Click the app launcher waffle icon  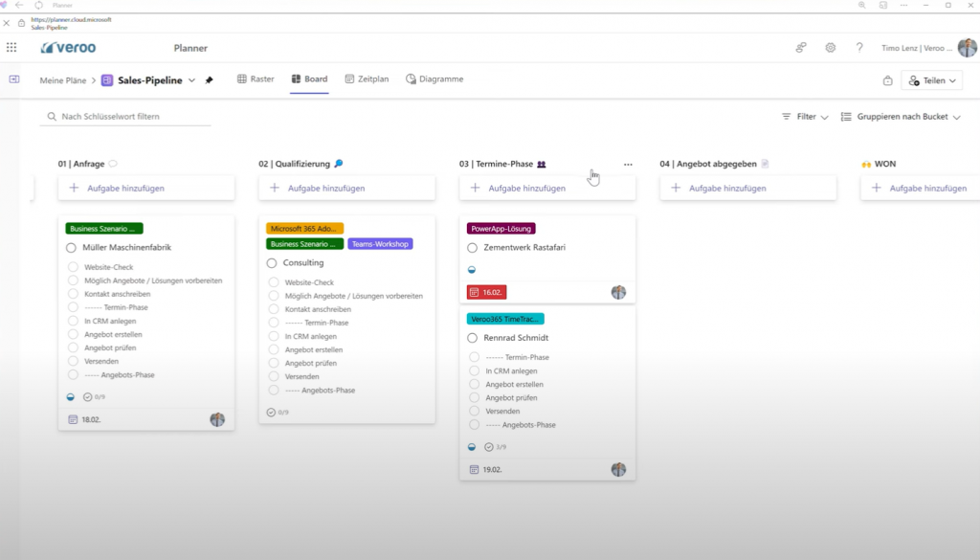click(x=11, y=47)
